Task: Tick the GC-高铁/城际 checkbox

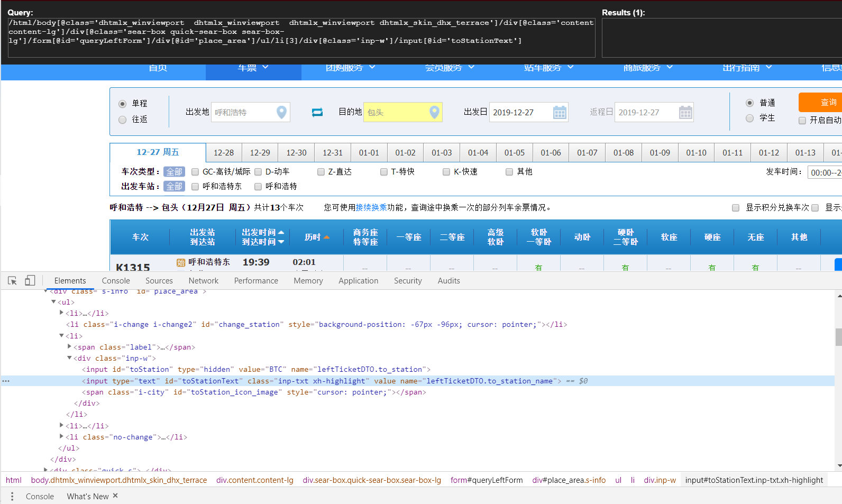Action: (195, 172)
